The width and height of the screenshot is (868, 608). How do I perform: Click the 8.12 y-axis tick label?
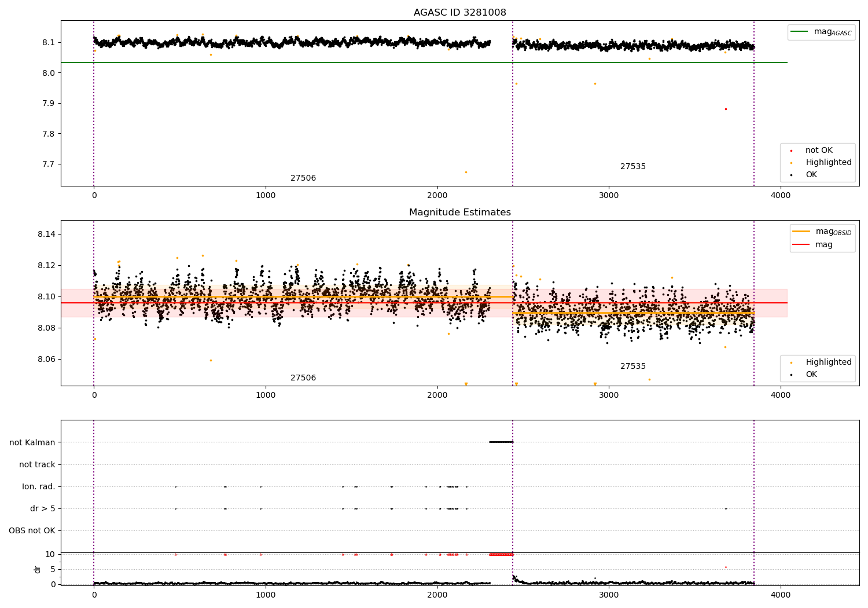(46, 266)
